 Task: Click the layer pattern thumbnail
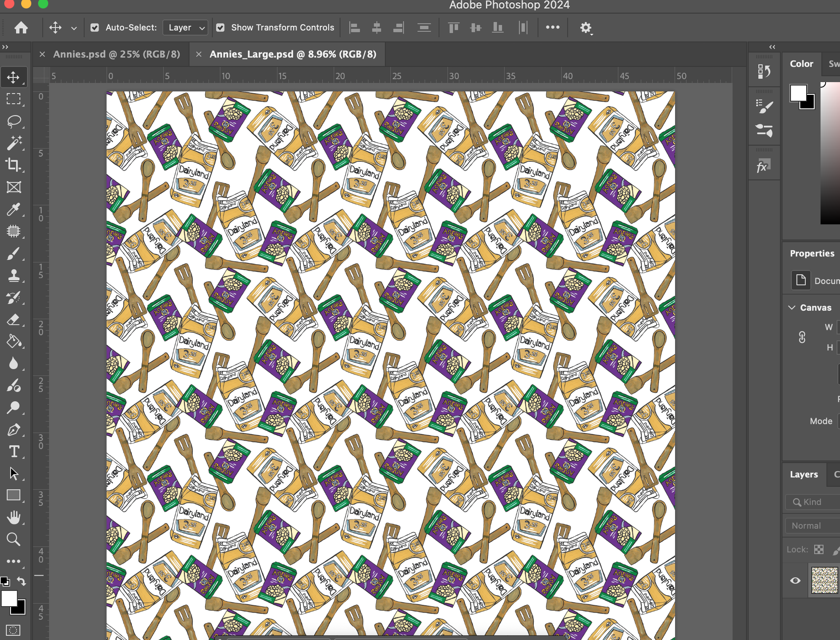(x=824, y=580)
